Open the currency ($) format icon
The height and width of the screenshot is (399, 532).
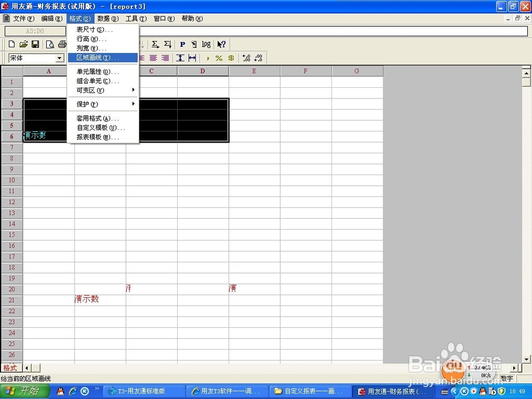pos(231,57)
